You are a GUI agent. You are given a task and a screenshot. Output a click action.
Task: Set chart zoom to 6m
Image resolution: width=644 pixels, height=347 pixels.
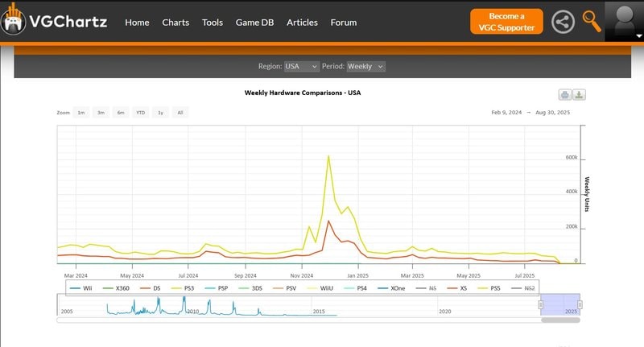coord(121,113)
